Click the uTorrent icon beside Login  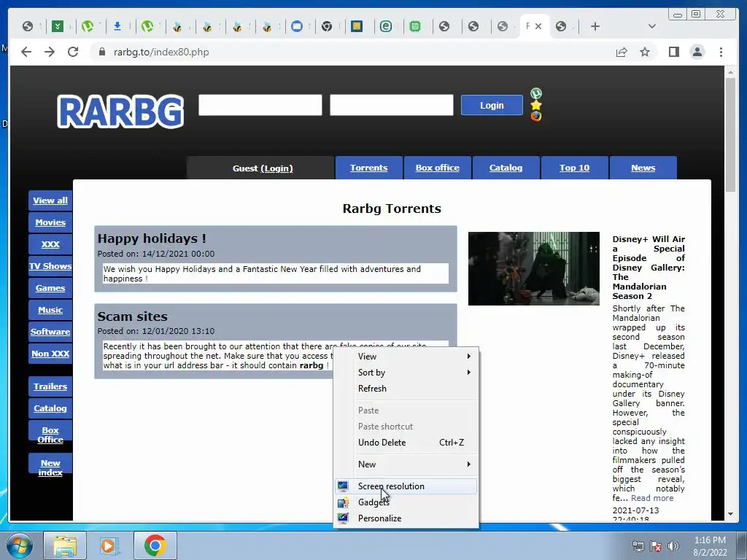pyautogui.click(x=536, y=93)
